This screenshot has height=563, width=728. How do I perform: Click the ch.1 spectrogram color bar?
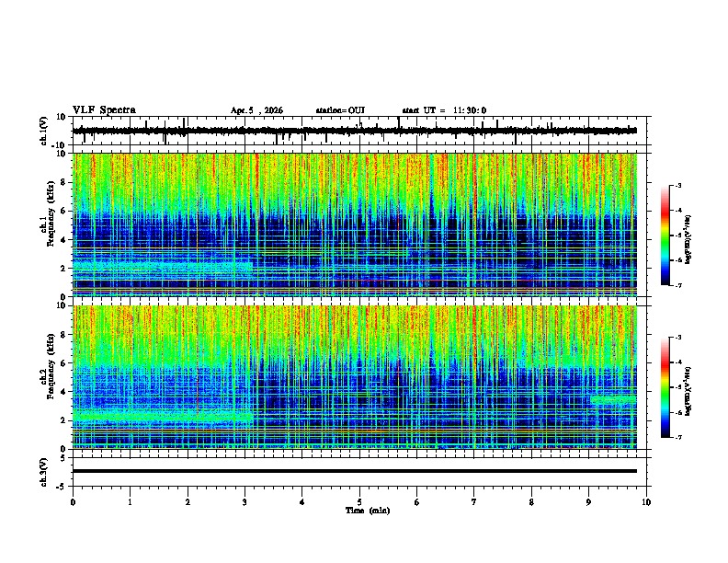(665, 236)
